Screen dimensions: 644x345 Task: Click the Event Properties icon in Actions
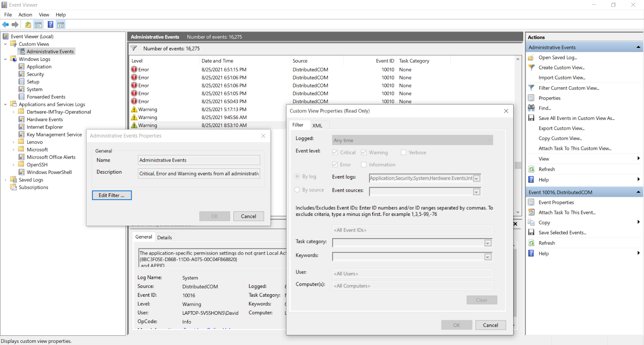(x=531, y=202)
